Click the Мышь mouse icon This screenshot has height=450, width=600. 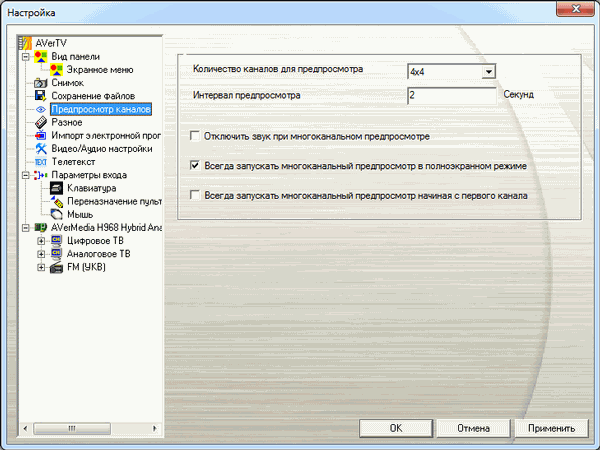click(57, 214)
